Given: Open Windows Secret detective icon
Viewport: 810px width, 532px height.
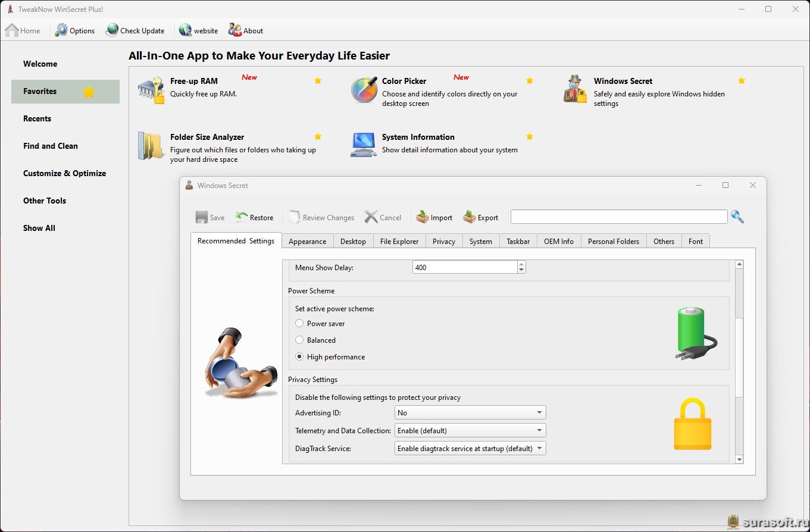Looking at the screenshot, I should (576, 90).
